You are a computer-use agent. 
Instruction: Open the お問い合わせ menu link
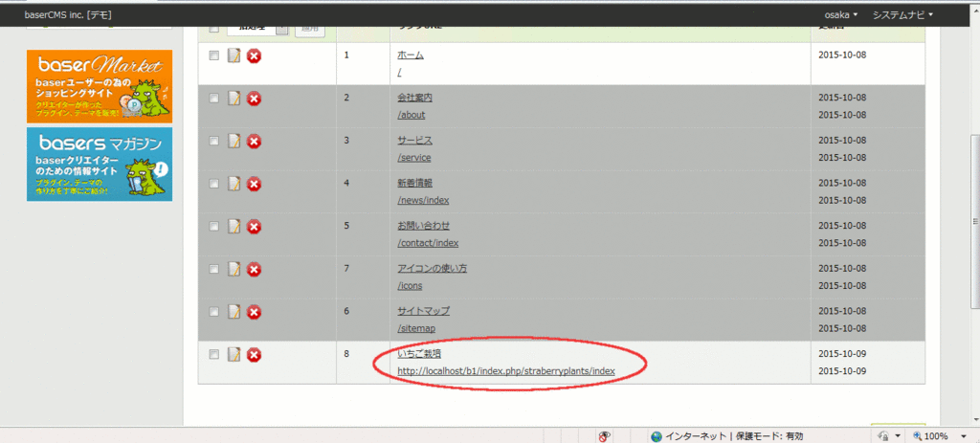[424, 226]
